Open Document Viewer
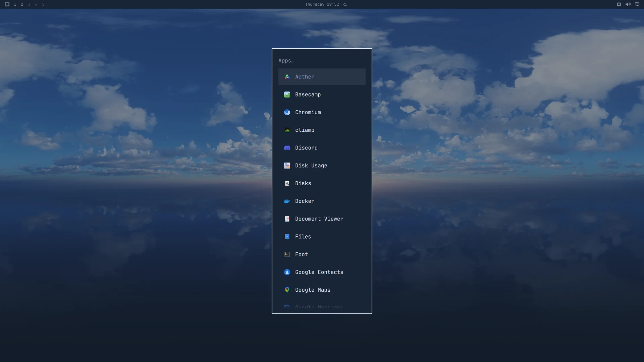The image size is (644, 362). (x=322, y=219)
